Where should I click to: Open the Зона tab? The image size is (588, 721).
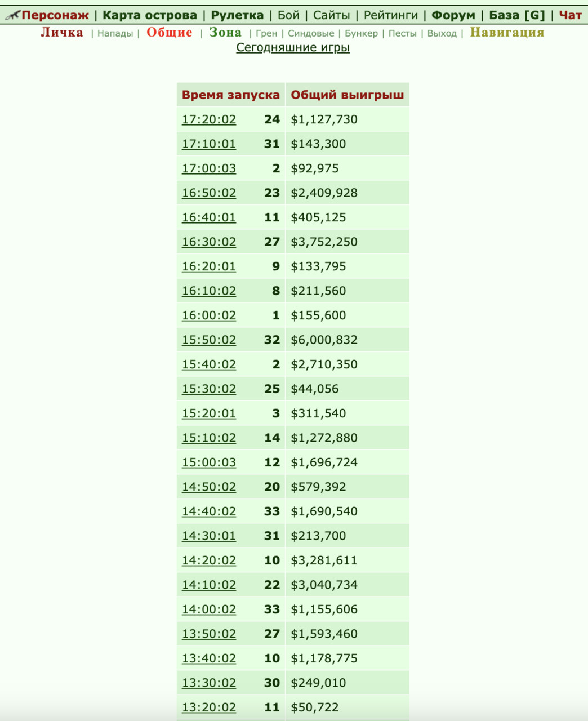click(x=225, y=33)
